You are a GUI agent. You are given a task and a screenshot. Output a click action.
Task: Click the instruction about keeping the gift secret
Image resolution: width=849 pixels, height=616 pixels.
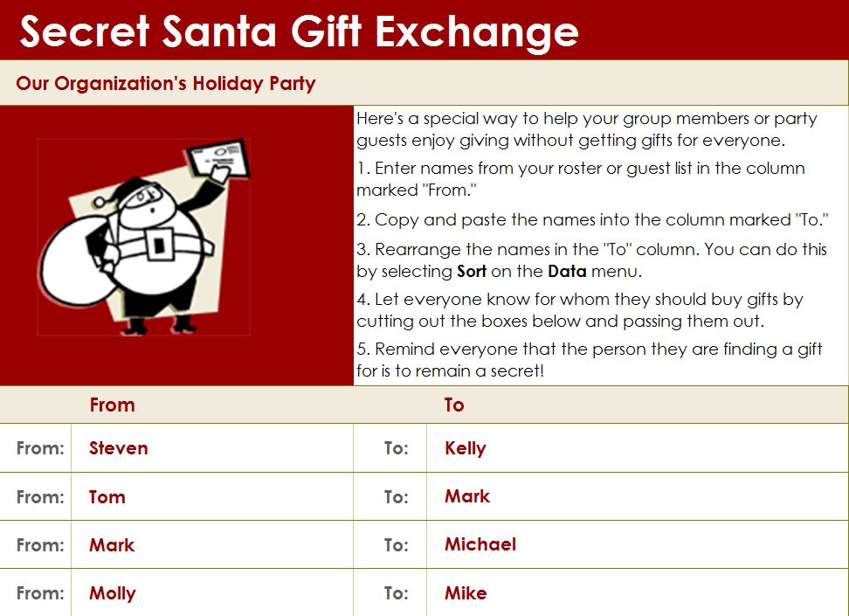[590, 360]
